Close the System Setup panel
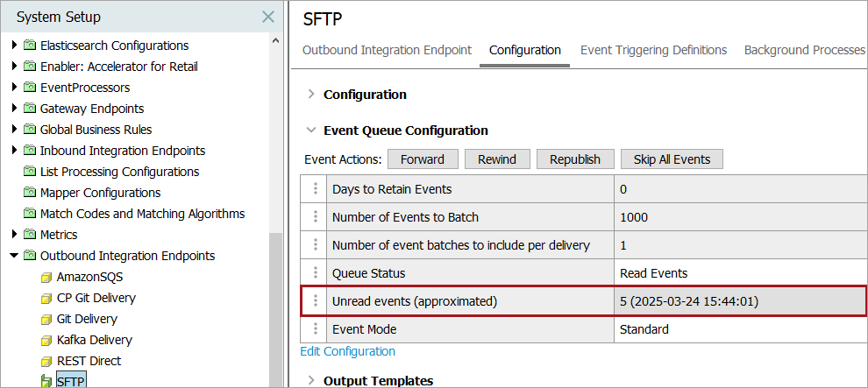Image resolution: width=868 pixels, height=388 pixels. tap(268, 17)
